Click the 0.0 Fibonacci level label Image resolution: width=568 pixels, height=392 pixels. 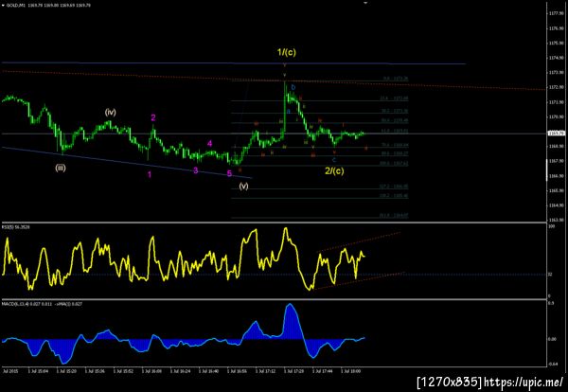396,79
